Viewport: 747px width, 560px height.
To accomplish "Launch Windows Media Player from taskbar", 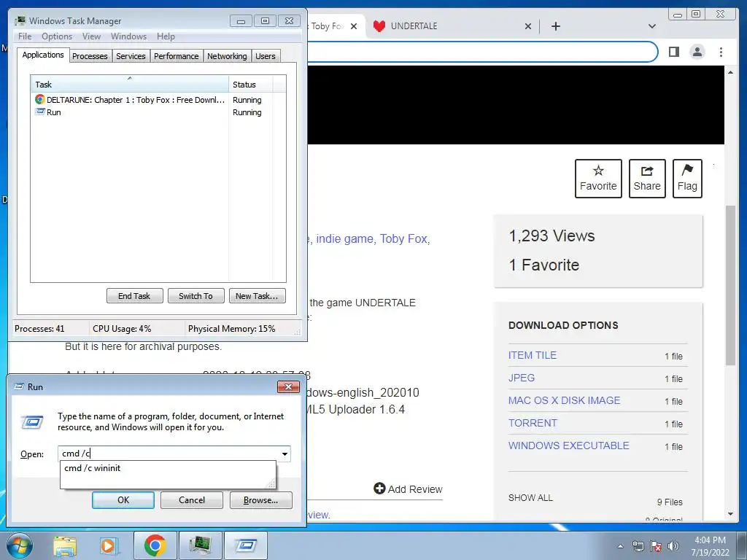I will (x=109, y=545).
